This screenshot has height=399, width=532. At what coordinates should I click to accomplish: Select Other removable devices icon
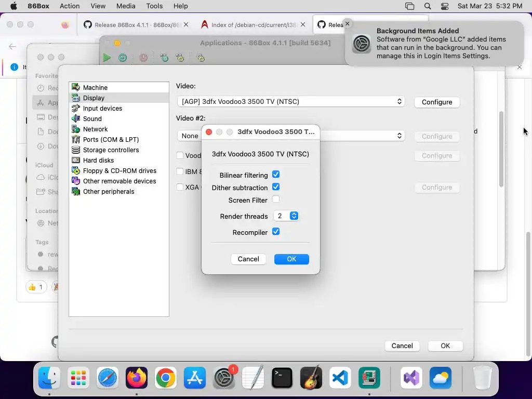pos(76,181)
